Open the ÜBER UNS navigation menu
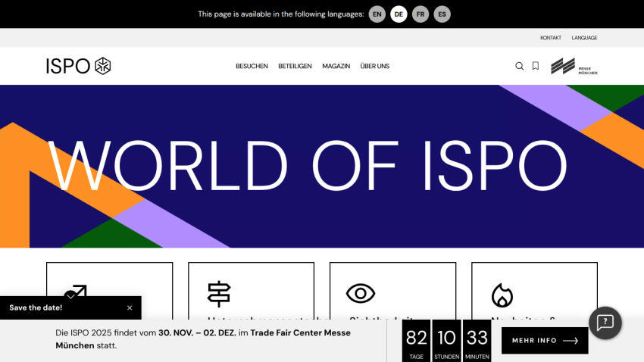 pos(374,66)
